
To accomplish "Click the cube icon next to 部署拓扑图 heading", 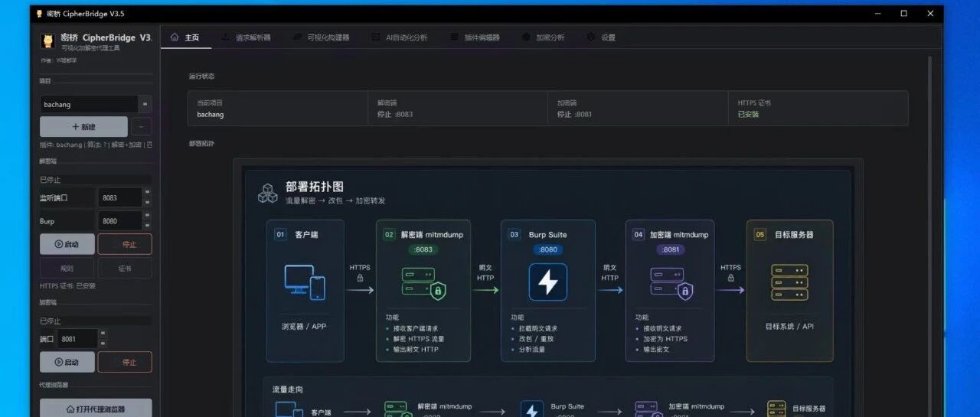I will [x=268, y=193].
